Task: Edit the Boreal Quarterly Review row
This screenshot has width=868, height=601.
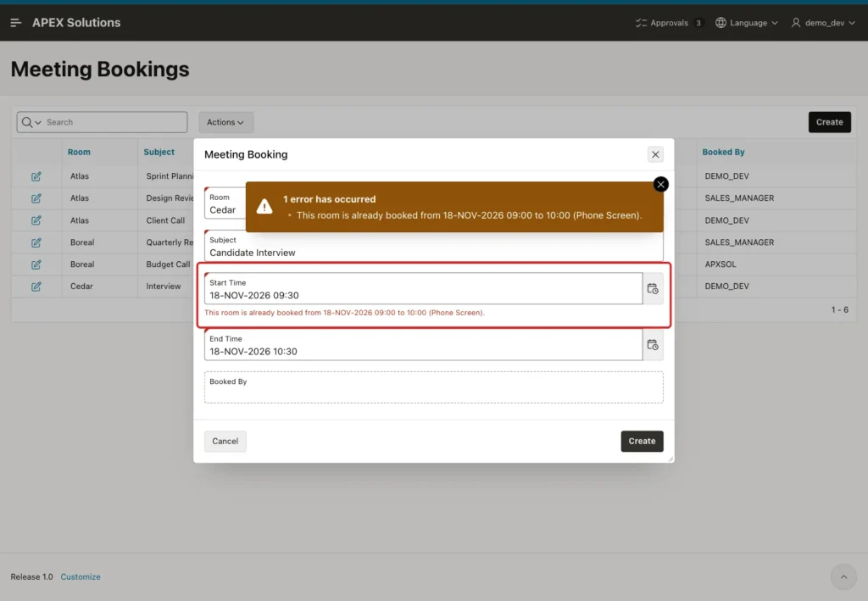Action: pyautogui.click(x=36, y=242)
